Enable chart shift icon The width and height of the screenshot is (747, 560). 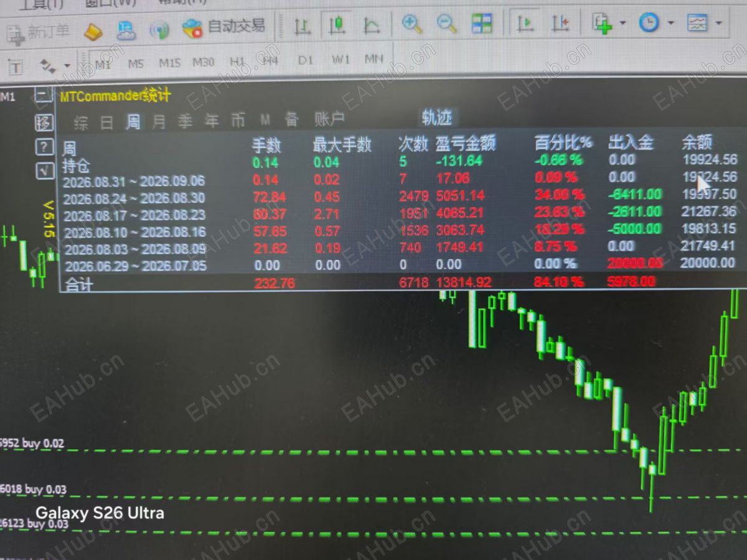click(560, 23)
